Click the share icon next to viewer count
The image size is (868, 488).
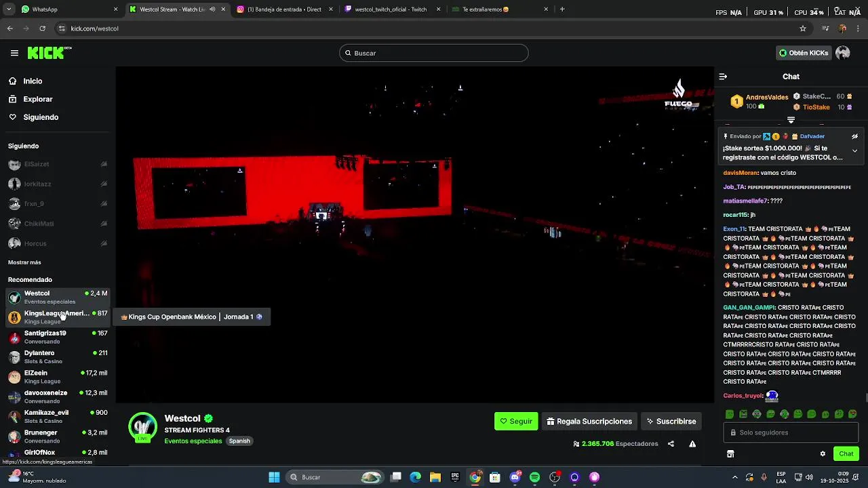[671, 444]
